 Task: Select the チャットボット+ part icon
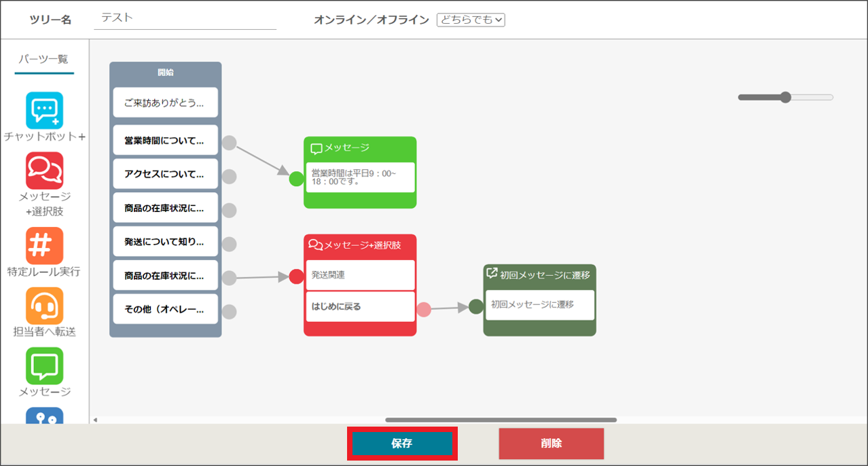(44, 110)
